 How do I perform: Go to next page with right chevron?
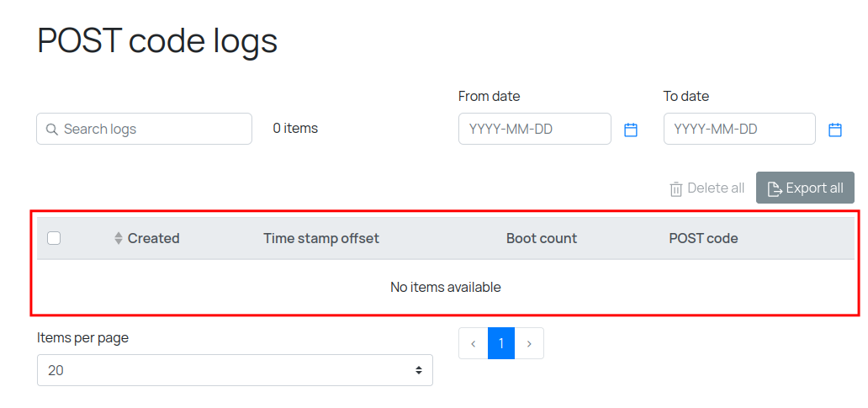coord(529,343)
